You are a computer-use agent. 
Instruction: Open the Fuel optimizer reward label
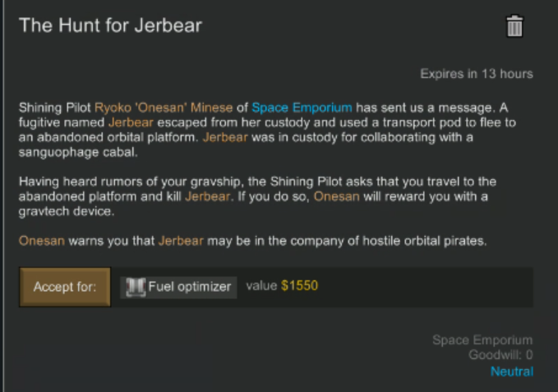[x=190, y=287]
